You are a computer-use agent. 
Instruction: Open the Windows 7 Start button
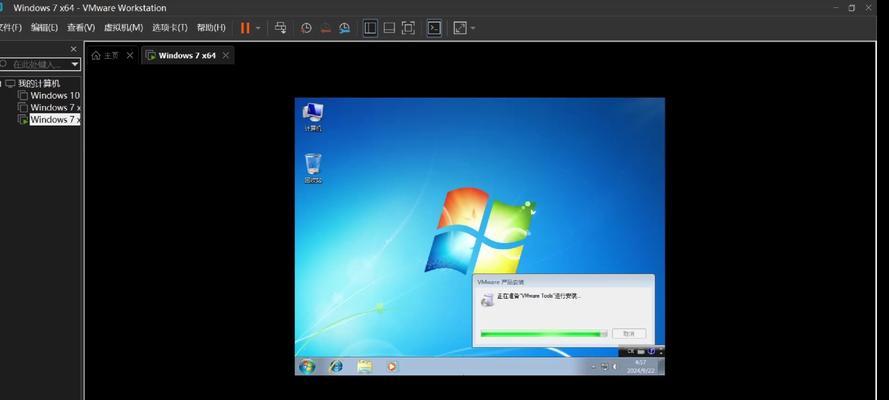(x=307, y=367)
